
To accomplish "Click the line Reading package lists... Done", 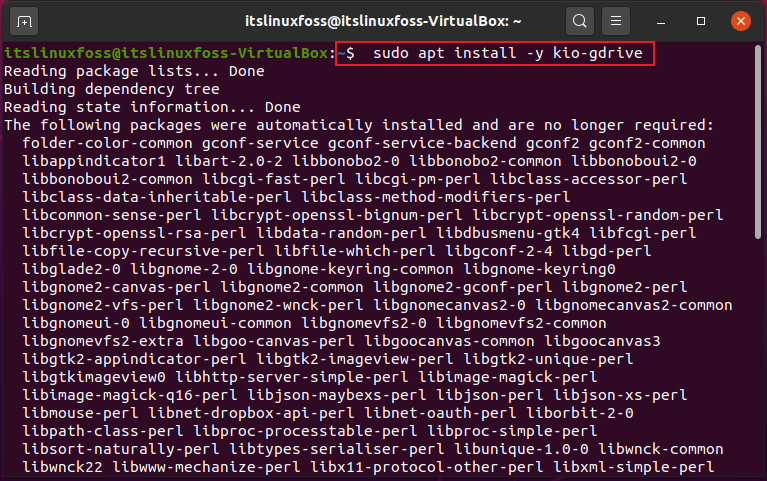I will tap(134, 71).
